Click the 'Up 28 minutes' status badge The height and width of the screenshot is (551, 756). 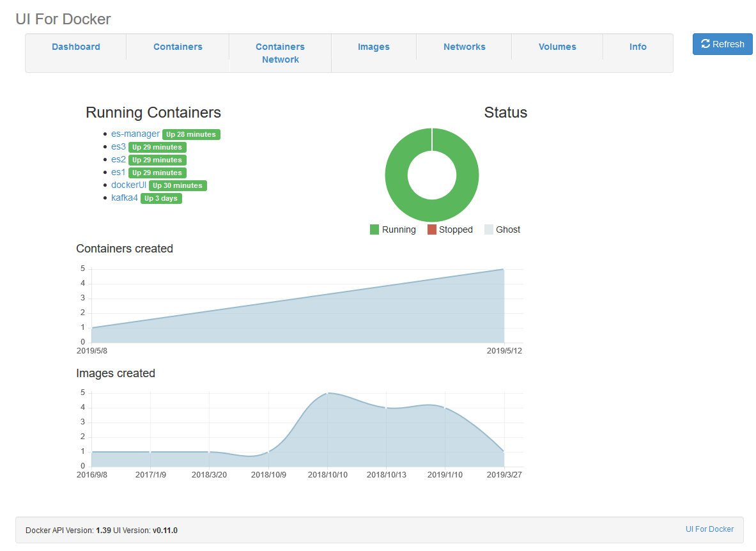[191, 134]
